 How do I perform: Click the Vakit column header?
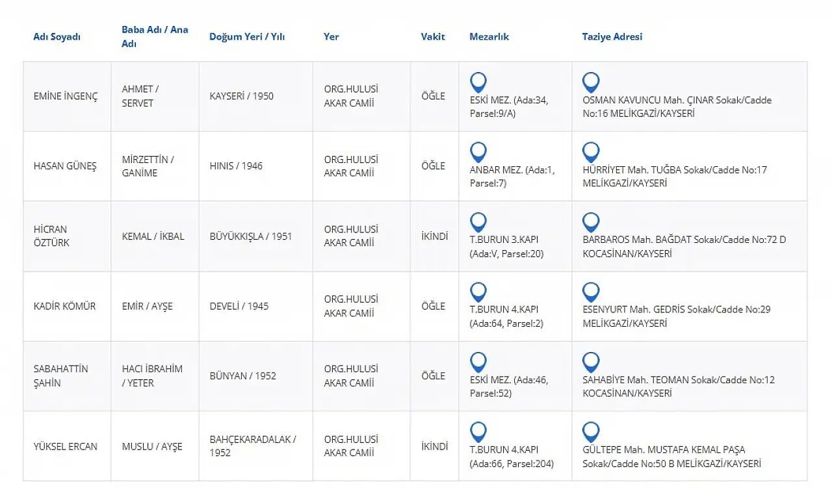tap(433, 37)
